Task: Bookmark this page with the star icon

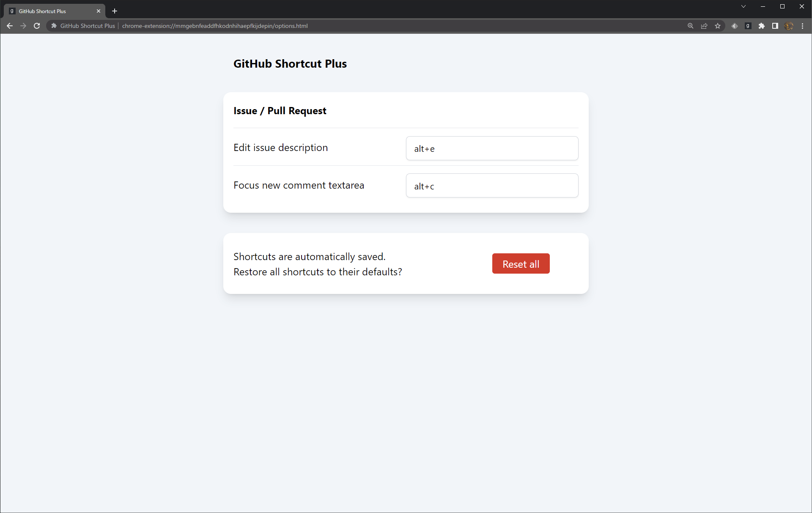Action: pos(718,26)
